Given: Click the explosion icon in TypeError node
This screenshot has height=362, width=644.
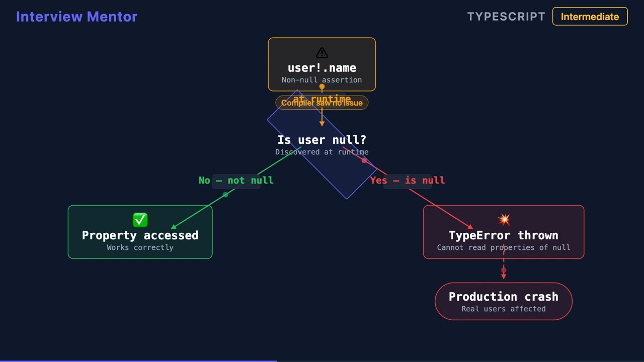Looking at the screenshot, I should [504, 220].
